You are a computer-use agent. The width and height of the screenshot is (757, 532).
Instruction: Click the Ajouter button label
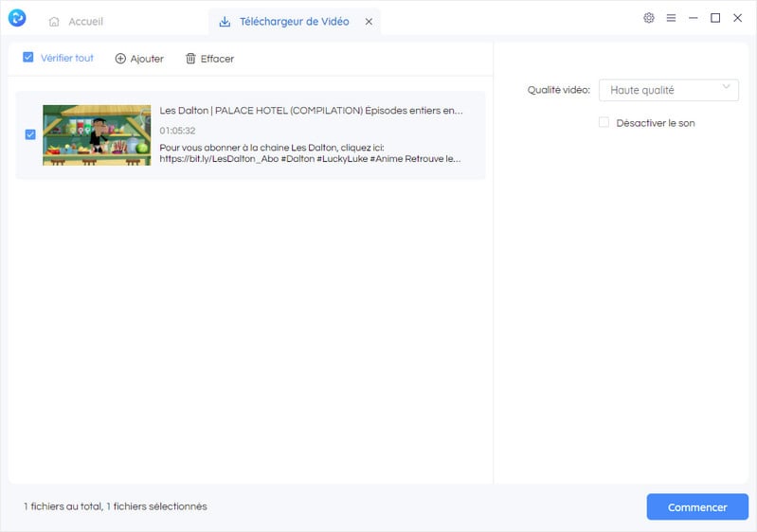coord(147,59)
